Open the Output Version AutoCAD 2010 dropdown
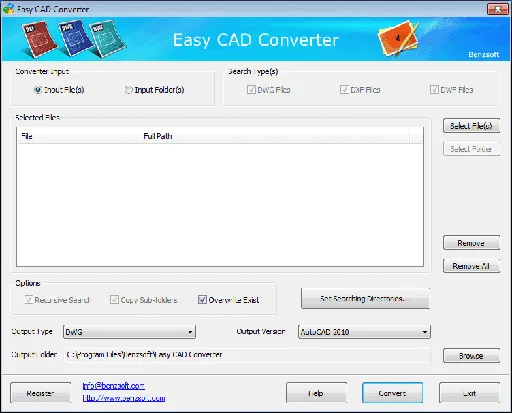 pyautogui.click(x=364, y=332)
